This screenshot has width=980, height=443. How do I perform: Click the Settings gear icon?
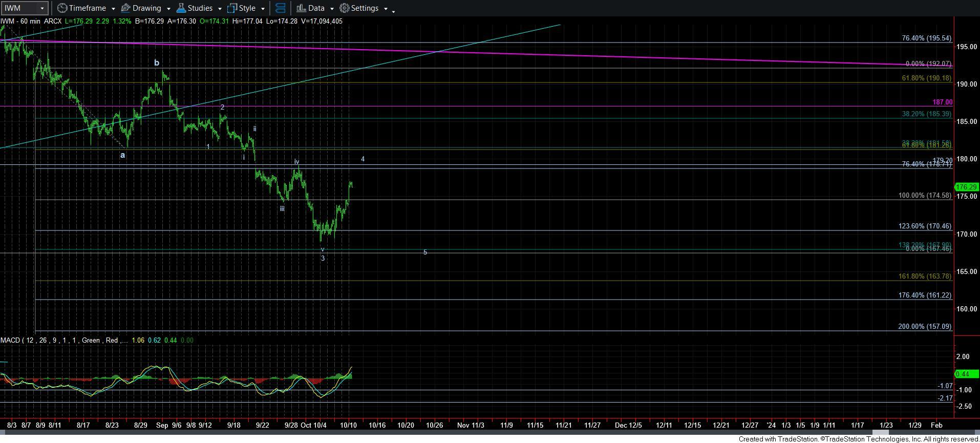point(345,8)
